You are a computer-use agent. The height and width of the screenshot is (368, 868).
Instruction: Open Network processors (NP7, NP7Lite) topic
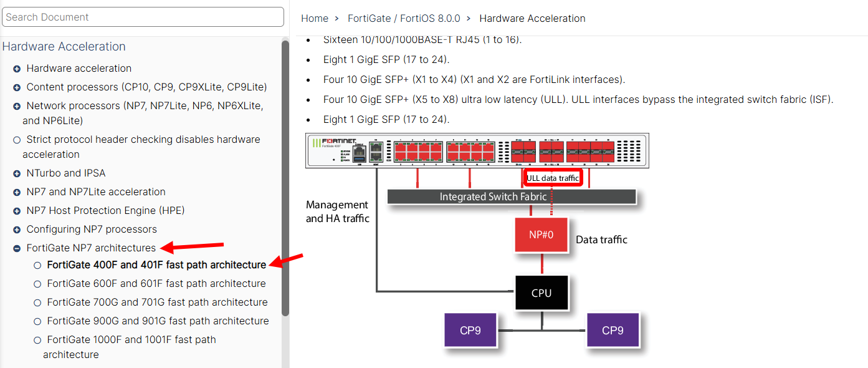143,113
